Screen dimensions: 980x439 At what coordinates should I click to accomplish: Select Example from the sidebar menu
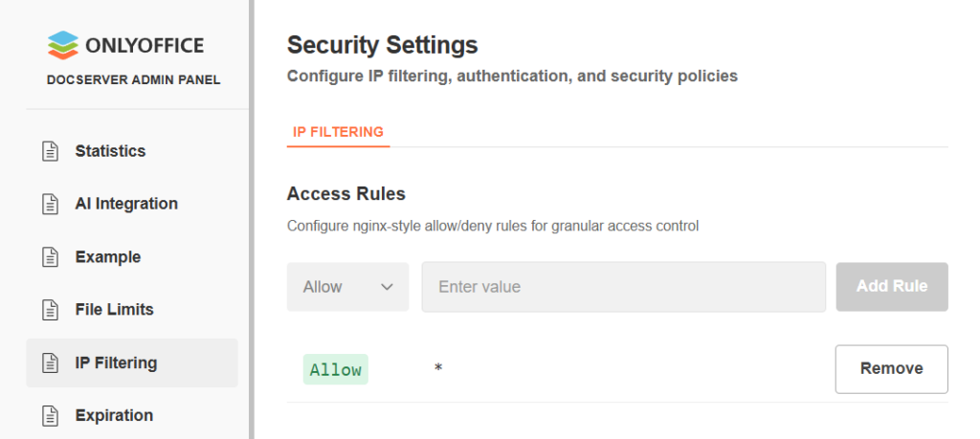click(108, 257)
